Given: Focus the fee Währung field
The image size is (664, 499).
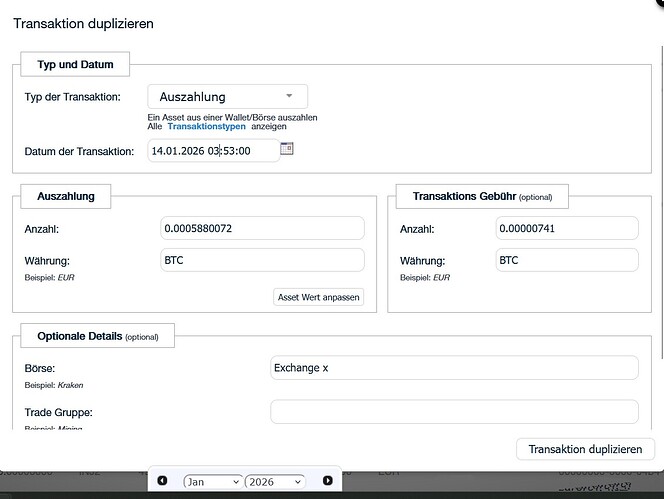Looking at the screenshot, I should [567, 260].
